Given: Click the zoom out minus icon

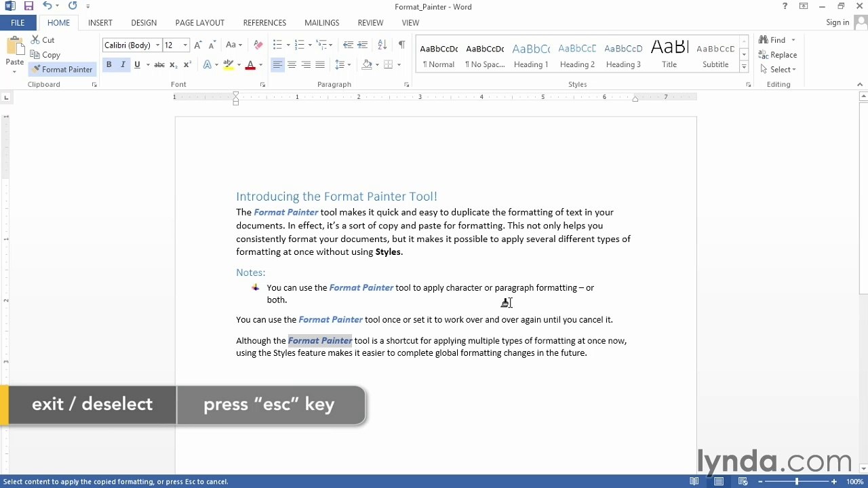Looking at the screenshot, I should click(x=760, y=481).
